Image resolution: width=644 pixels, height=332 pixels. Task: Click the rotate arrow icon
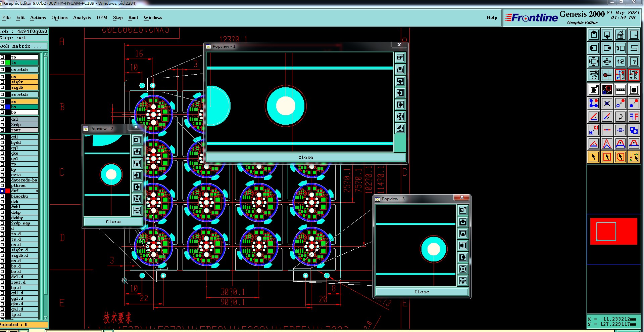620,117
